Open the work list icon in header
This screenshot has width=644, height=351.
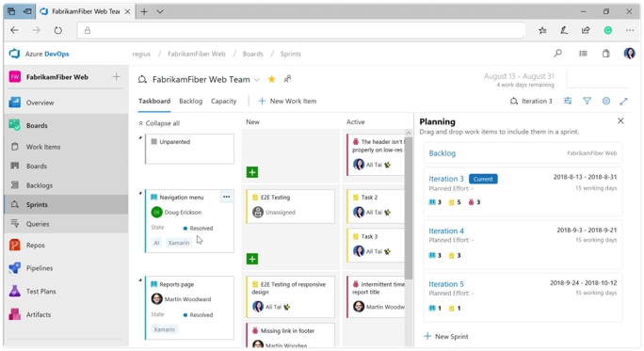[x=583, y=54]
